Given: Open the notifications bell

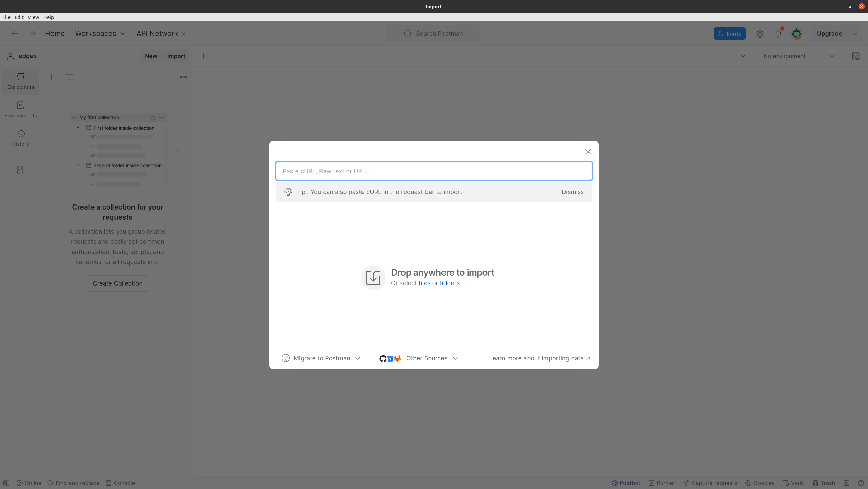Looking at the screenshot, I should point(778,34).
